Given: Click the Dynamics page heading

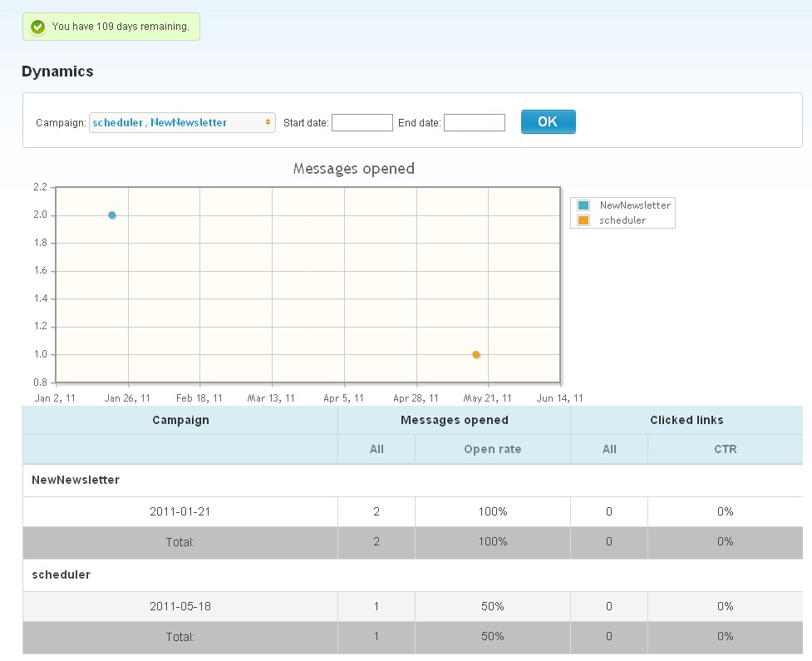Looking at the screenshot, I should (x=57, y=72).
